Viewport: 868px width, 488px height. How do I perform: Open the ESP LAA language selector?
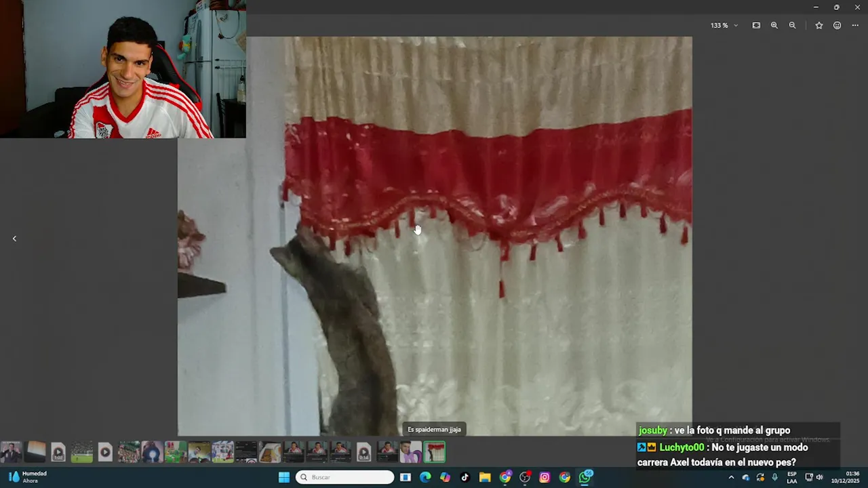791,477
